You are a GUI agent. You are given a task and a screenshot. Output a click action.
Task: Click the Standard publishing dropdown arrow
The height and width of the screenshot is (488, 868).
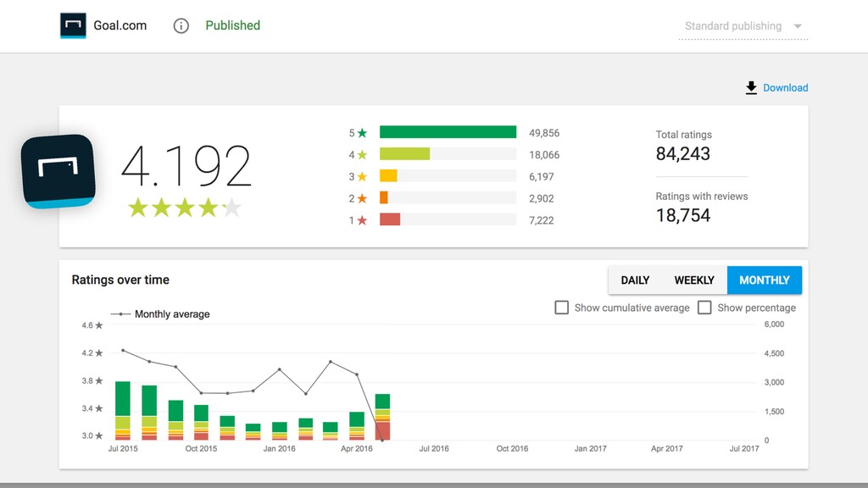pyautogui.click(x=798, y=26)
